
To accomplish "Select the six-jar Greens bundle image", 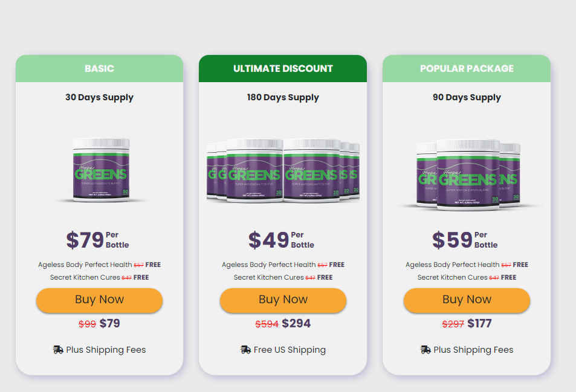I will [283, 171].
